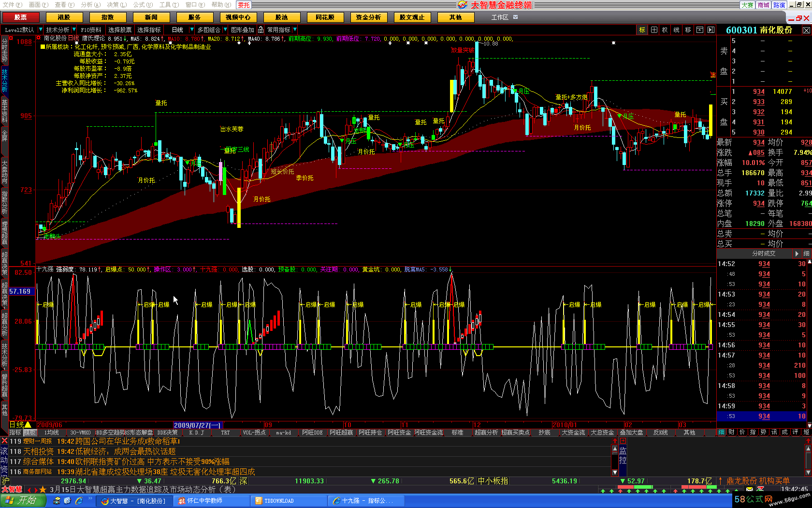The image size is (812, 508).
Task: Click 选择股票 in the toolbar
Action: coord(120,30)
